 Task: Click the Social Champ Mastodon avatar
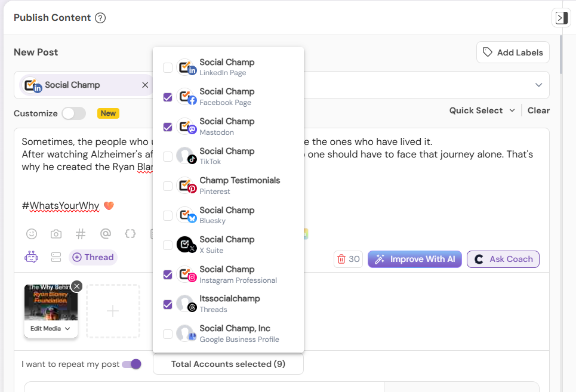(186, 126)
